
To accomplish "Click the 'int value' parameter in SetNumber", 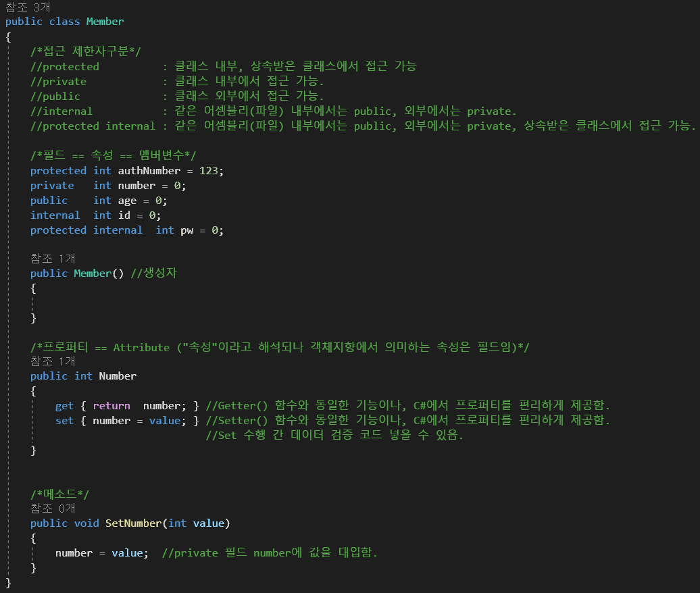I will coord(197,523).
